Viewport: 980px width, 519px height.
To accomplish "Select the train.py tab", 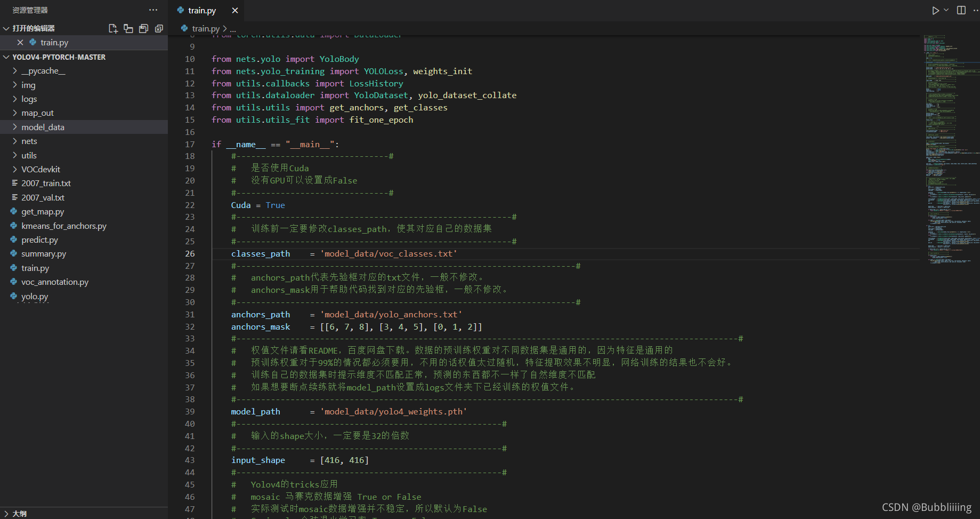I will tap(207, 11).
